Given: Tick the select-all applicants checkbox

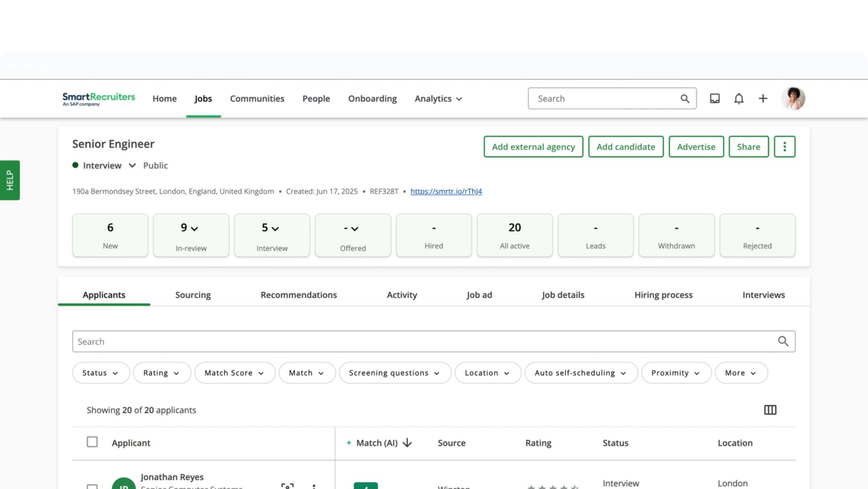Looking at the screenshot, I should point(92,442).
